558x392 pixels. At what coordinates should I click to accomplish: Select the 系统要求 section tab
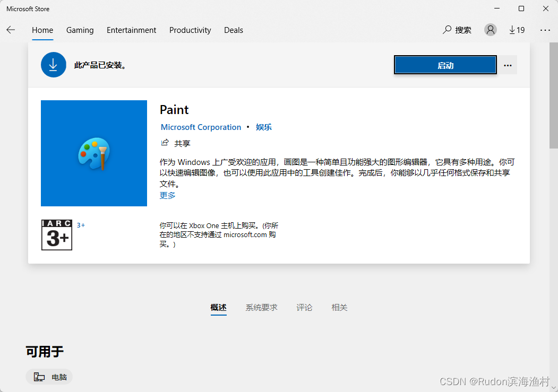[261, 308]
